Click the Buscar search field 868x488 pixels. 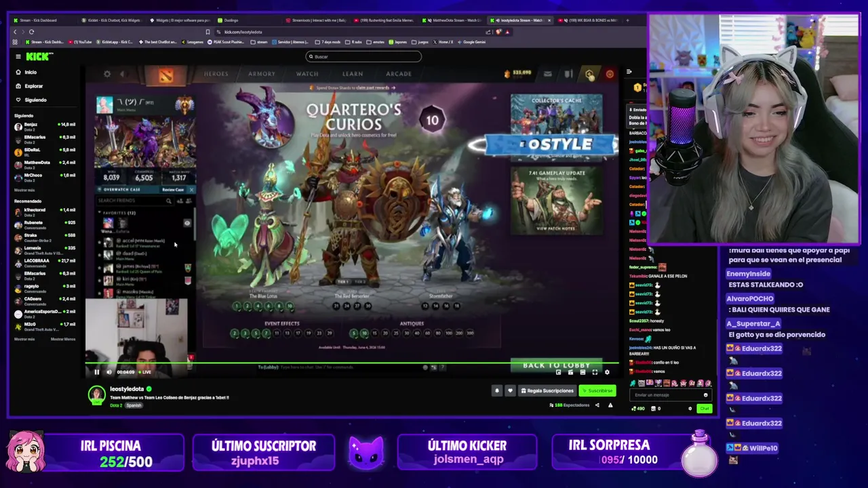(363, 56)
